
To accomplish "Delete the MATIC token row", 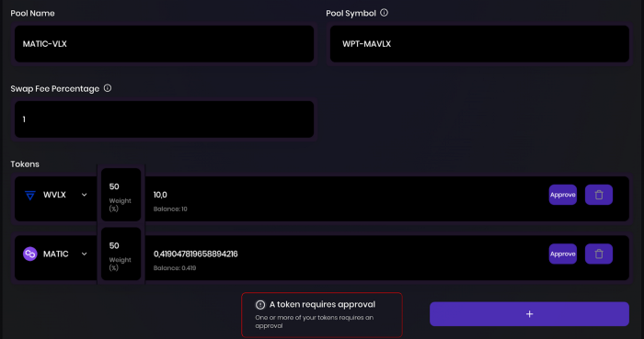I will point(598,254).
